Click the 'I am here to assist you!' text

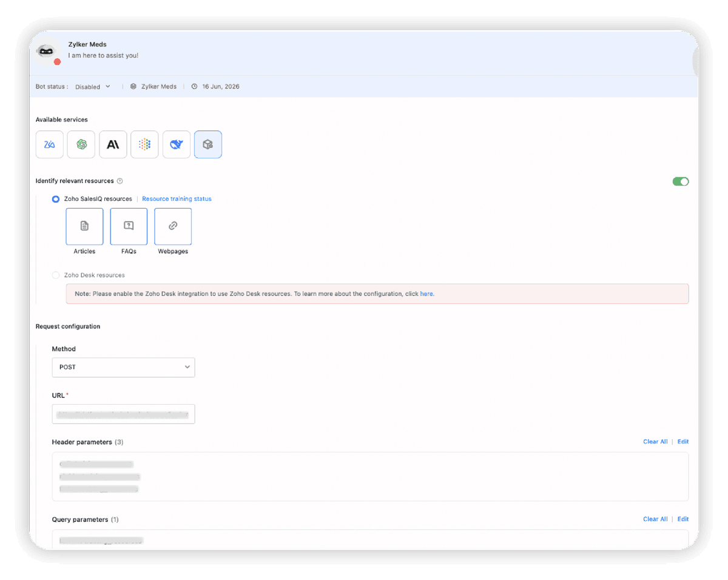[103, 55]
